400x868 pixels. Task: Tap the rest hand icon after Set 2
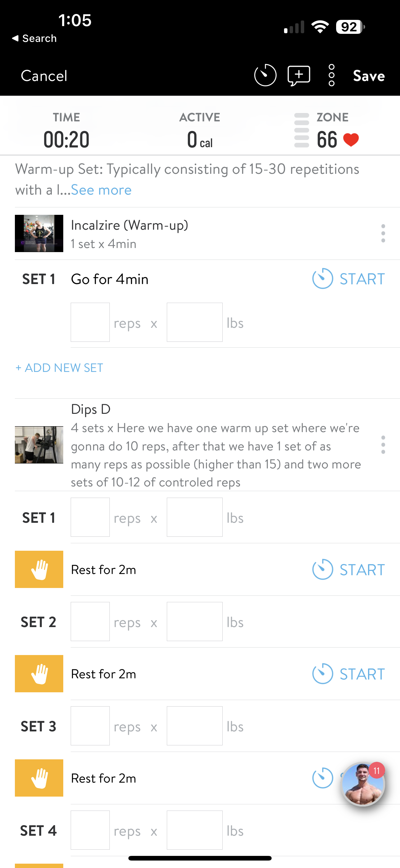pos(39,674)
